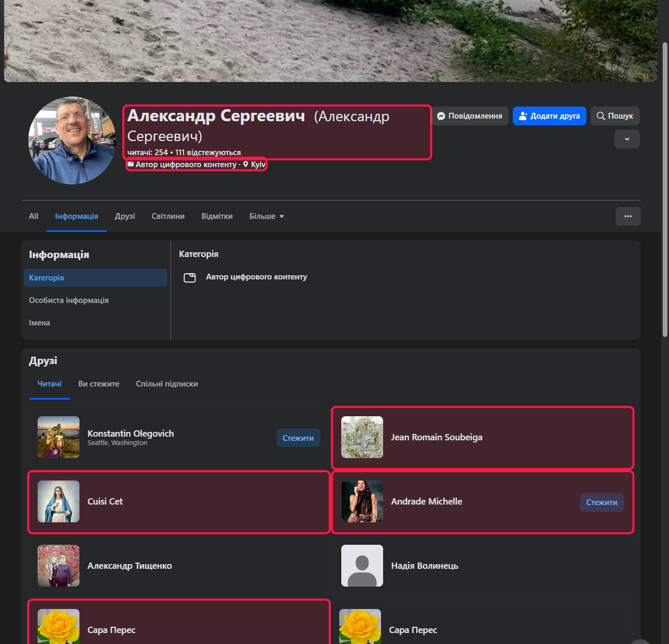This screenshot has height=644, width=669.
Task: Open Andrade Michelle's profile photo
Action: click(x=362, y=501)
